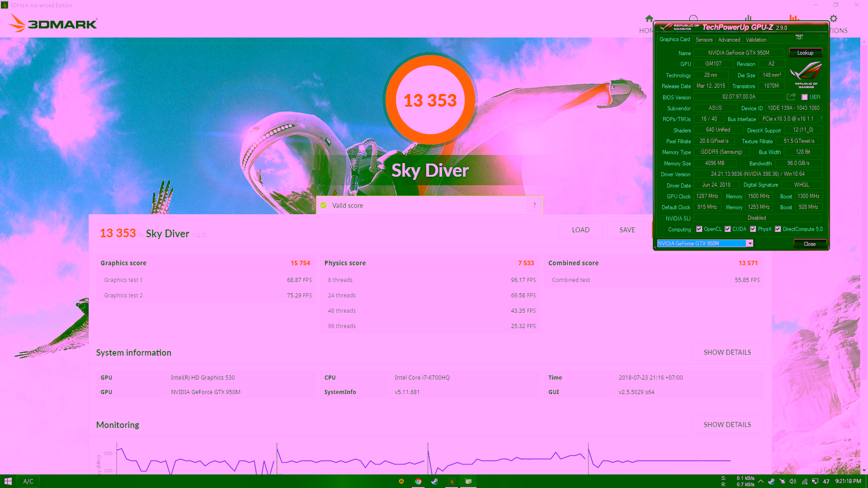Viewport: 868px width, 488px height.
Task: Click the NVIDIA GeForce GTX 950M name field
Action: point(739,53)
